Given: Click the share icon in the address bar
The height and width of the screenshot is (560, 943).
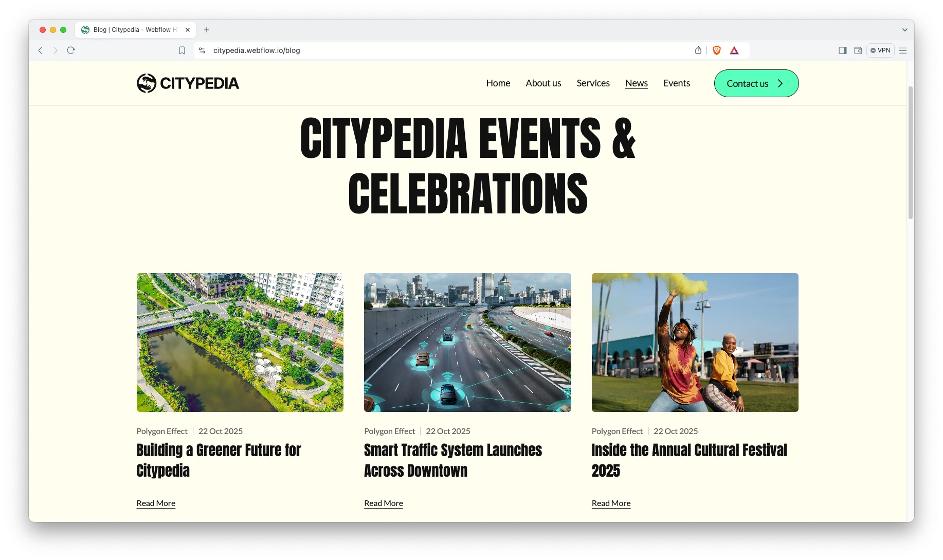Looking at the screenshot, I should [698, 50].
